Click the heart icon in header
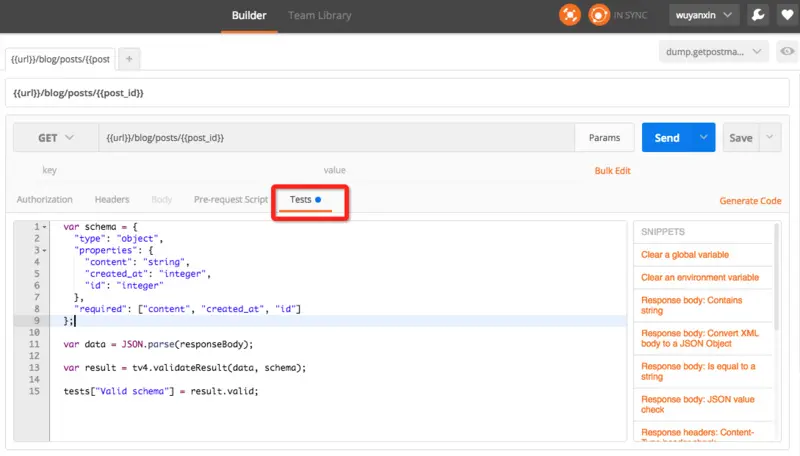This screenshot has height=456, width=800. 787,15
